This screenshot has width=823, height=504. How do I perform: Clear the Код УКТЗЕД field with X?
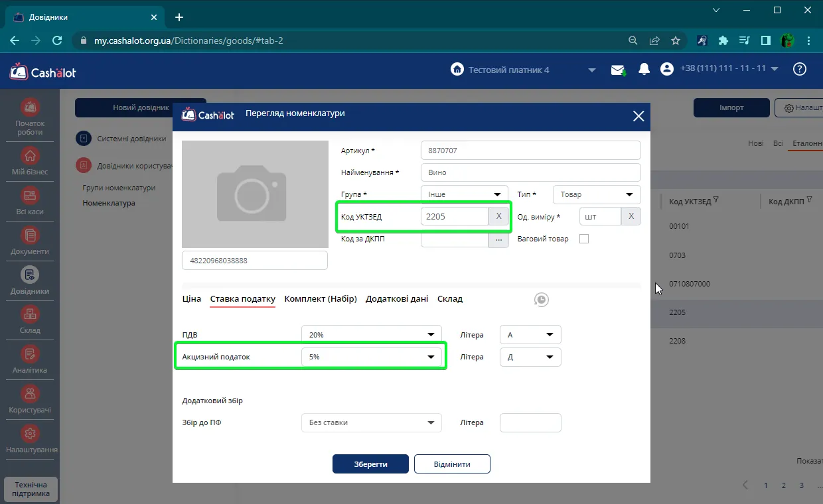click(499, 216)
